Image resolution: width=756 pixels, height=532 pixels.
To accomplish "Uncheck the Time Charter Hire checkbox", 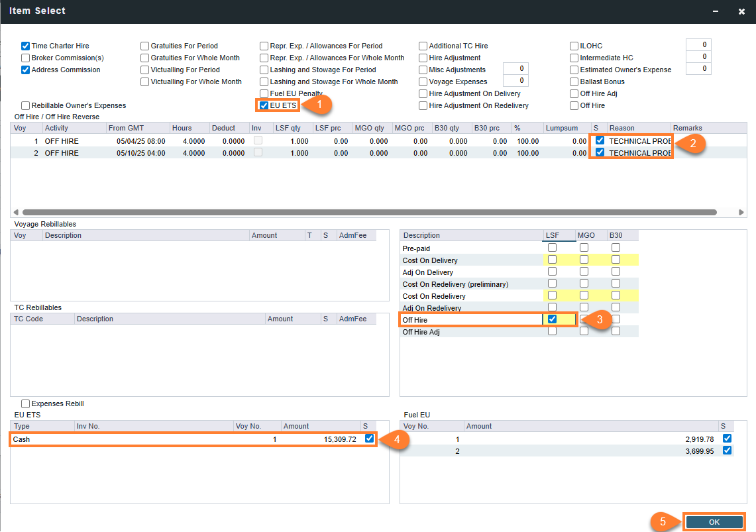I will coord(26,46).
